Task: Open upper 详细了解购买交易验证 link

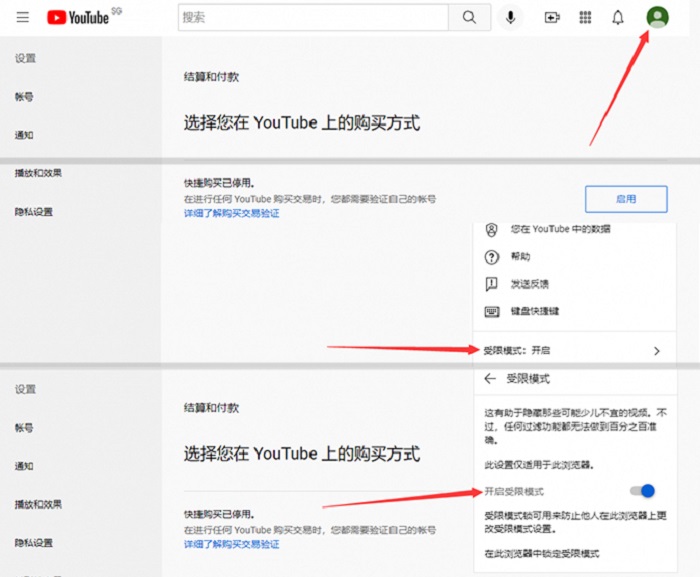Action: (232, 213)
